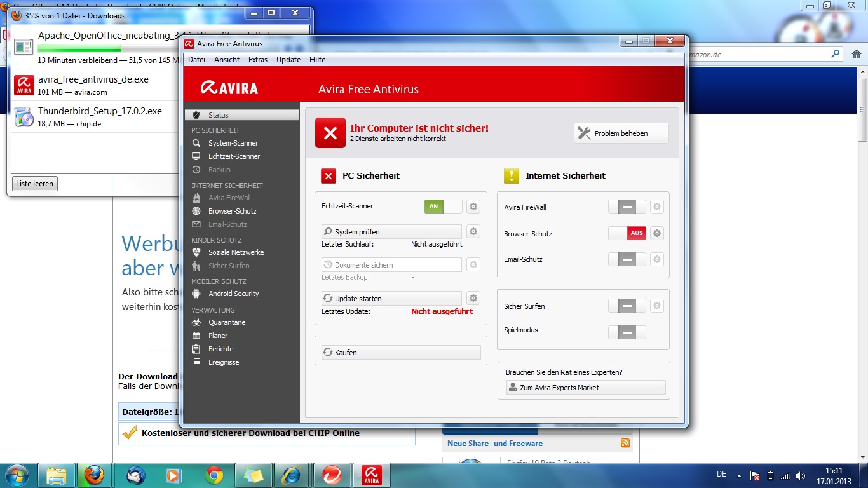Click the Firefox home icon
868x488 pixels.
(x=856, y=55)
